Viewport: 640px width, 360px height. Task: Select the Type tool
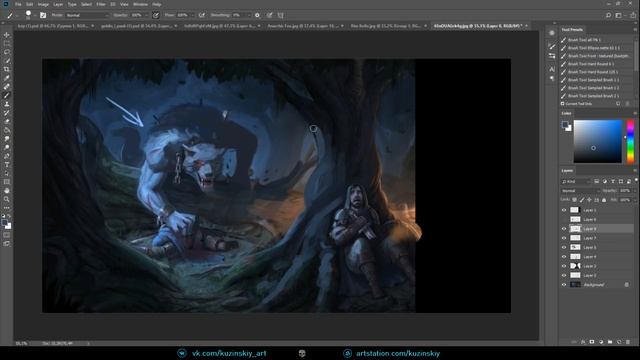coord(7,165)
